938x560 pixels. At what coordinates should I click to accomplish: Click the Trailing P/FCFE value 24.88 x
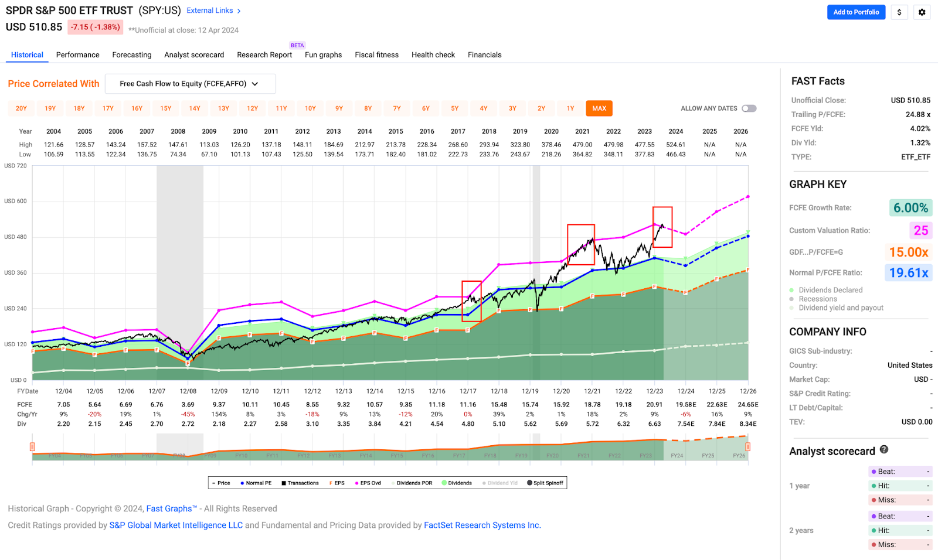918,114
